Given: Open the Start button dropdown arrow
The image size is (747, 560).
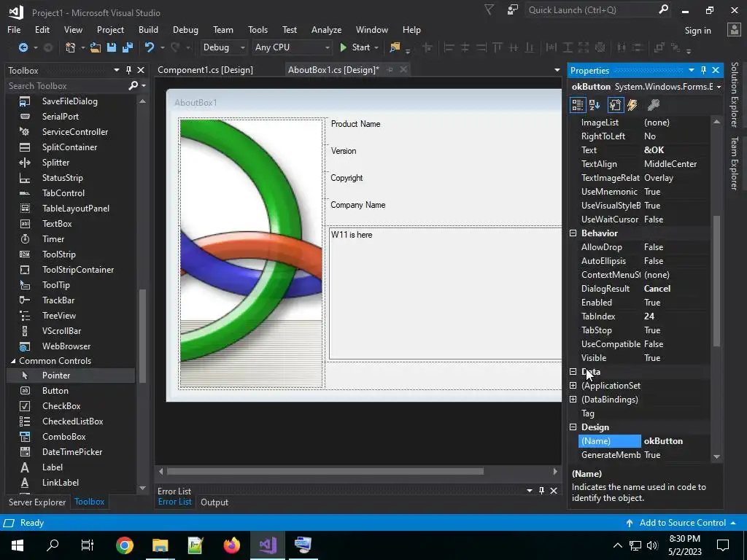Looking at the screenshot, I should [x=376, y=47].
